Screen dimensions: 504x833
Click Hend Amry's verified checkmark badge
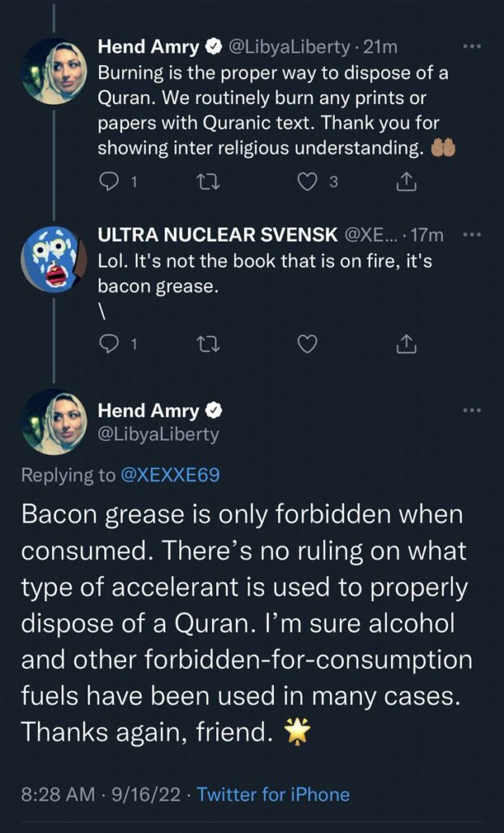215,46
